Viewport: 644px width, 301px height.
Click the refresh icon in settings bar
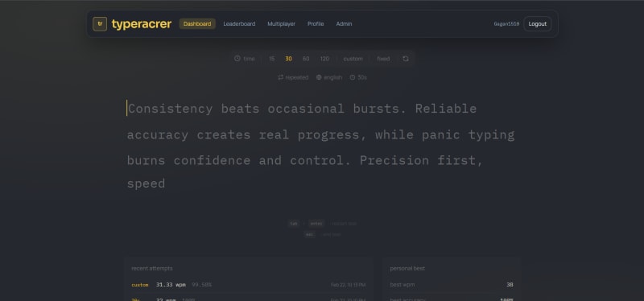point(406,59)
